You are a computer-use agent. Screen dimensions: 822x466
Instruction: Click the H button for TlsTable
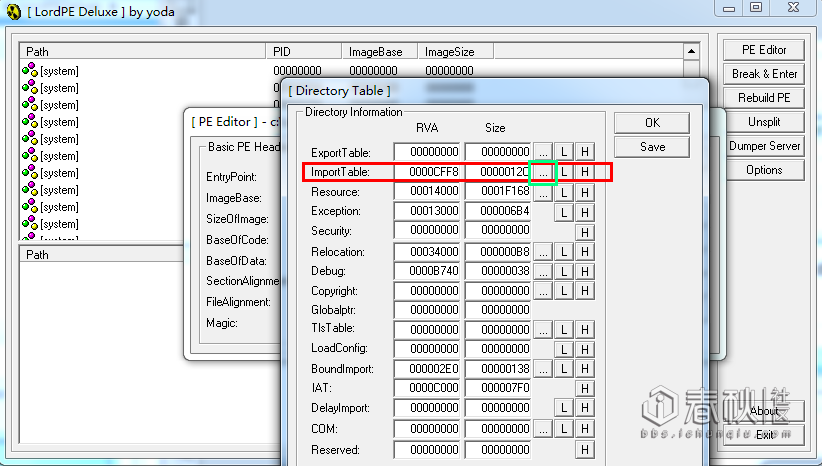[585, 330]
